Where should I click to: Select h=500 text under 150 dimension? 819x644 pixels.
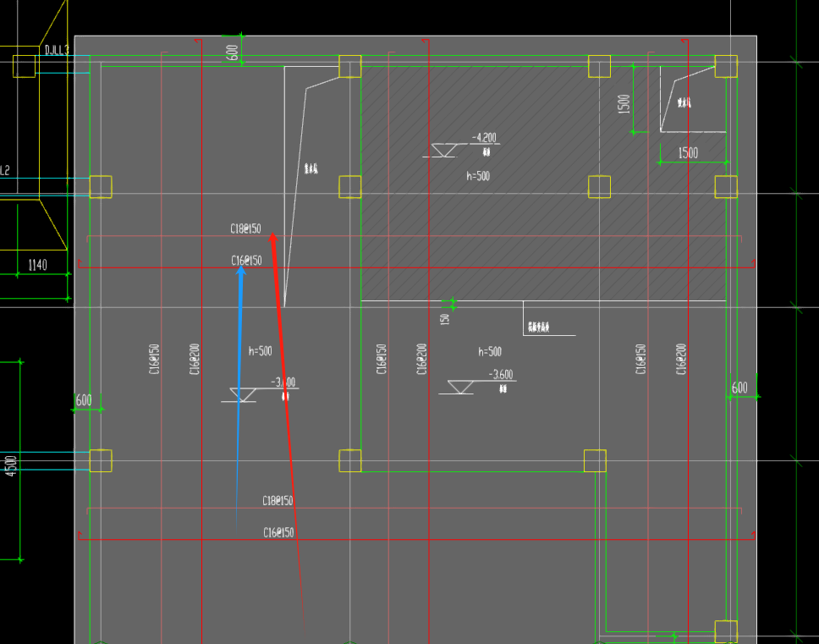(x=490, y=351)
